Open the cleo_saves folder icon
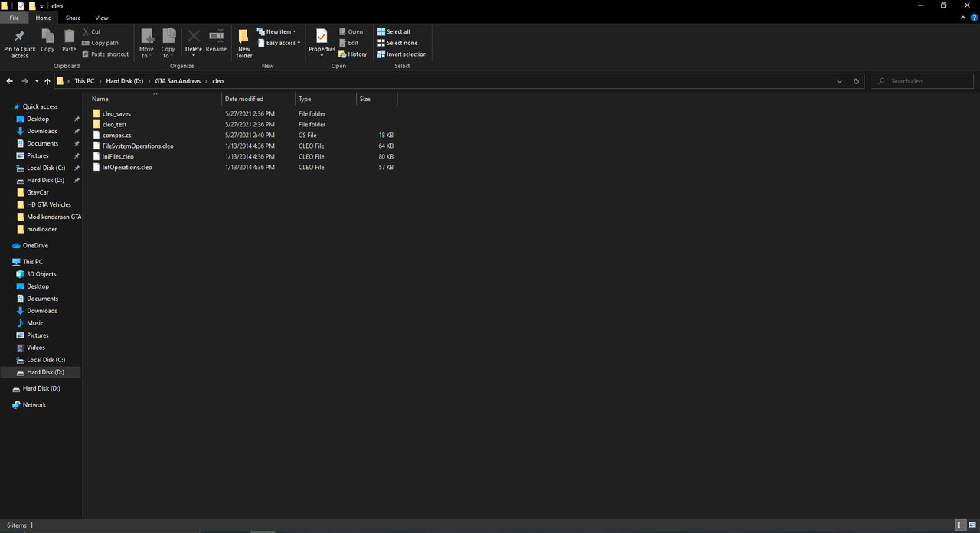980x533 pixels. (x=96, y=113)
